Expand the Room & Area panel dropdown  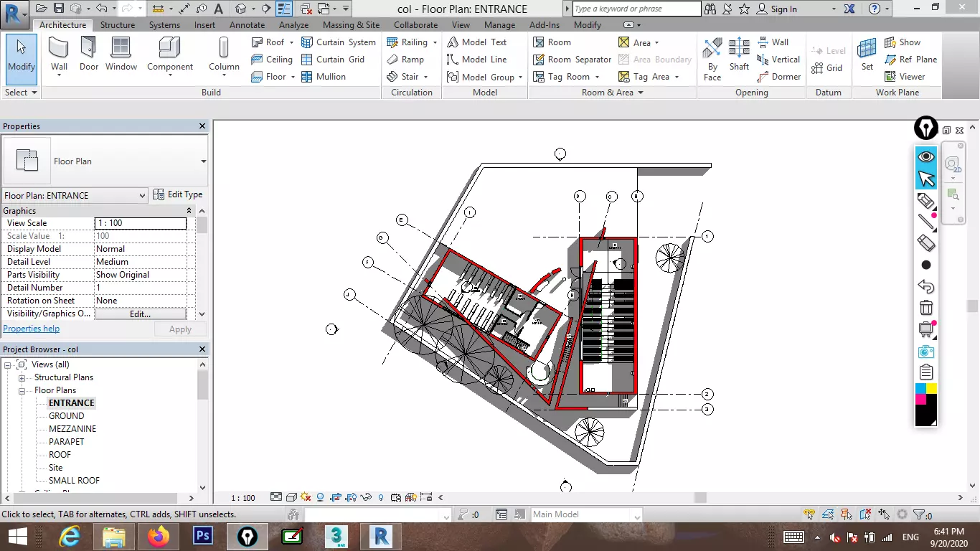click(x=641, y=93)
